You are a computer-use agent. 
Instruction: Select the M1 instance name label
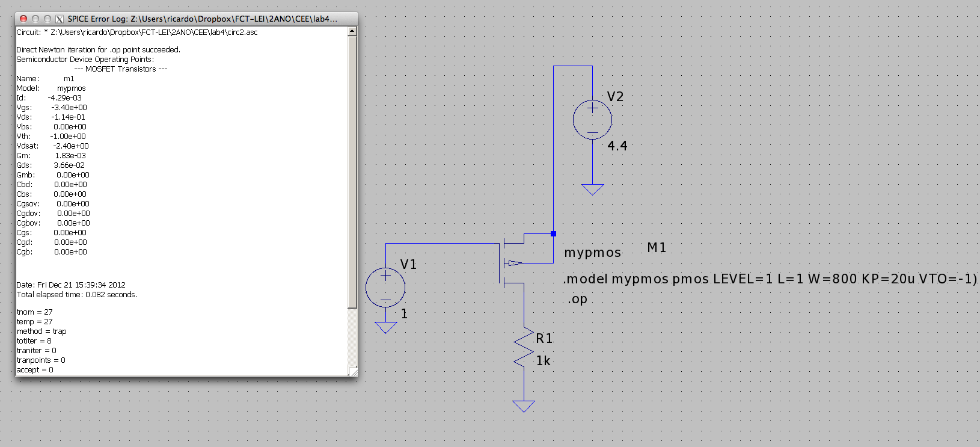tap(657, 248)
